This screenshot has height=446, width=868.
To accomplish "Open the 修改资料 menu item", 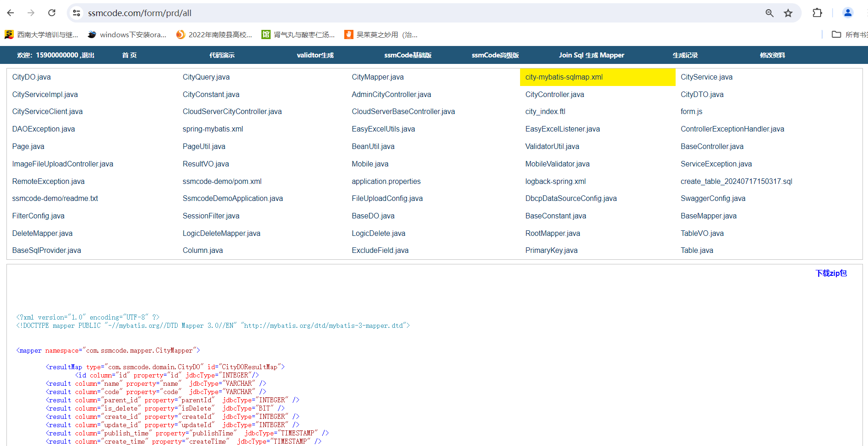I will coord(772,55).
